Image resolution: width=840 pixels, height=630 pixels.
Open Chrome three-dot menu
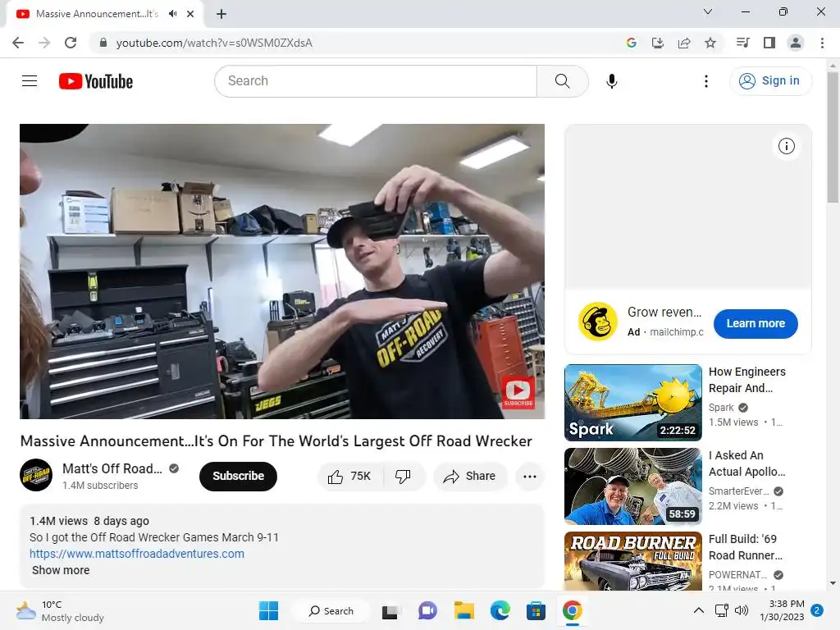(x=822, y=43)
